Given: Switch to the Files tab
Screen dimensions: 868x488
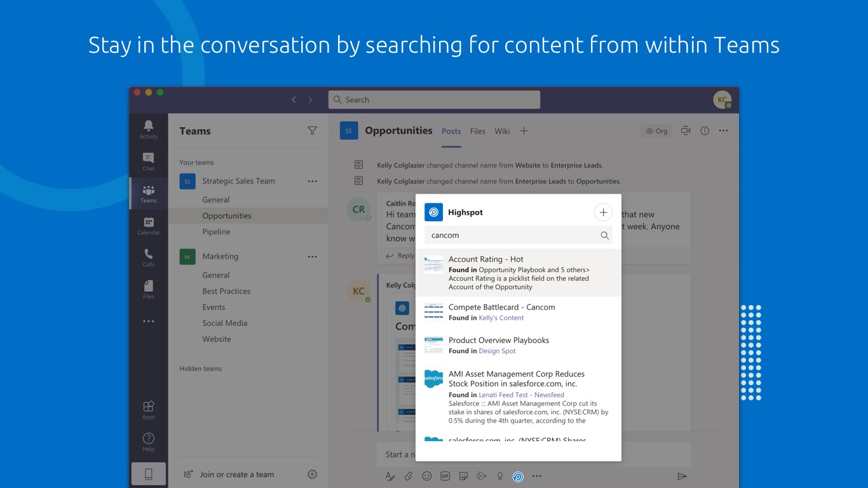Looking at the screenshot, I should click(x=478, y=132).
